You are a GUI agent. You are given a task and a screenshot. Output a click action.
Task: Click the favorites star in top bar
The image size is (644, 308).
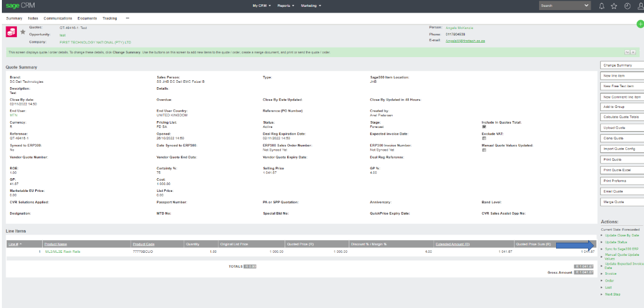click(614, 6)
